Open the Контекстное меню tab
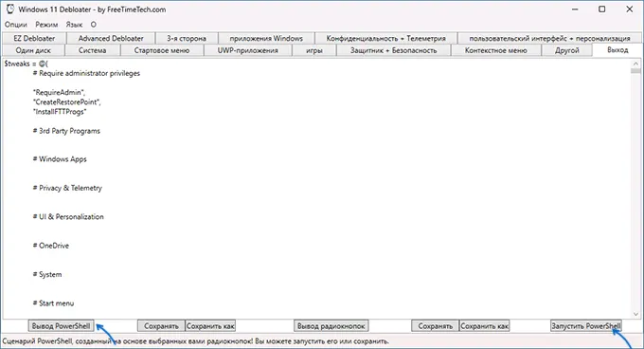This screenshot has height=349, width=644. pos(495,50)
